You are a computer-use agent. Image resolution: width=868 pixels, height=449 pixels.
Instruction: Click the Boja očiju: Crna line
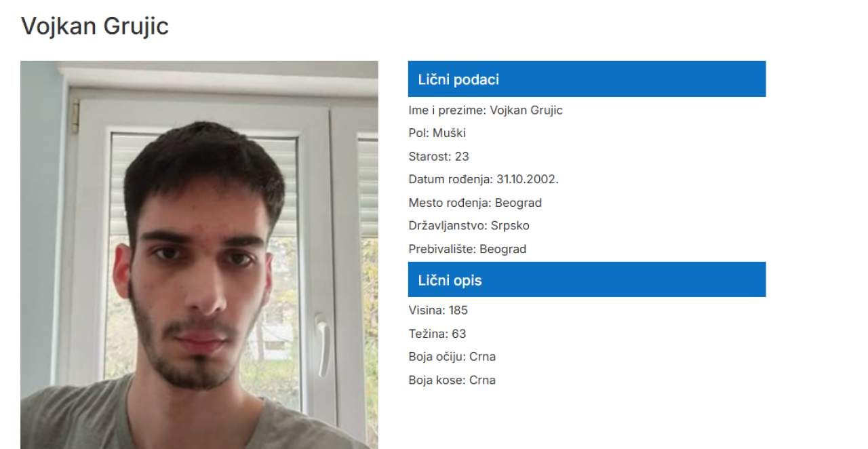[452, 357]
